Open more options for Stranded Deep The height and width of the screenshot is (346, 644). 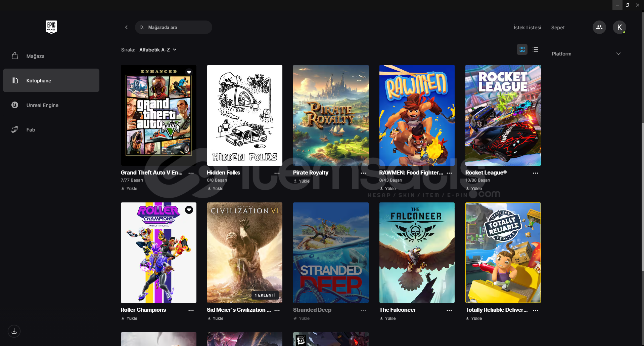coord(363,310)
